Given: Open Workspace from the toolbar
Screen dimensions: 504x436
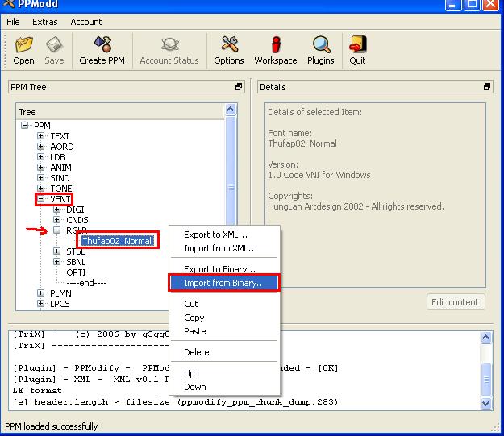Looking at the screenshot, I should click(276, 51).
